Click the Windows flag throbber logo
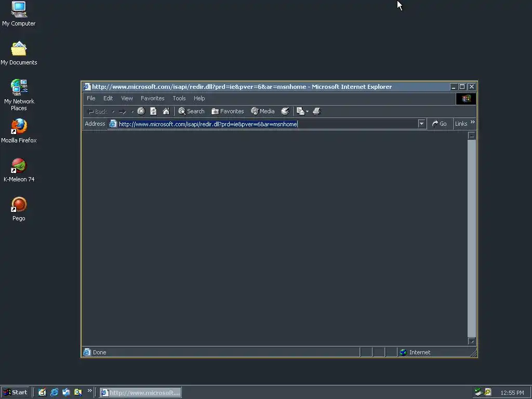This screenshot has width=532, height=399. pos(466,98)
